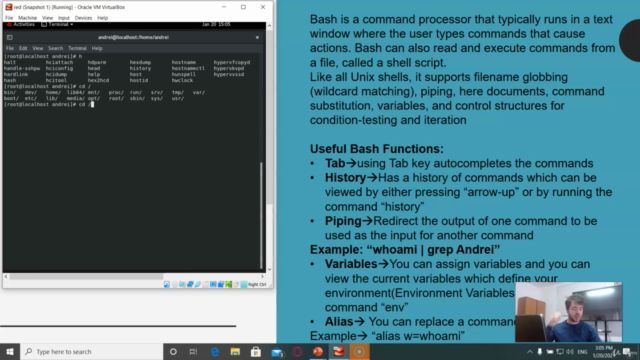Click the terminal's vertical scrollbar

(x=261, y=215)
